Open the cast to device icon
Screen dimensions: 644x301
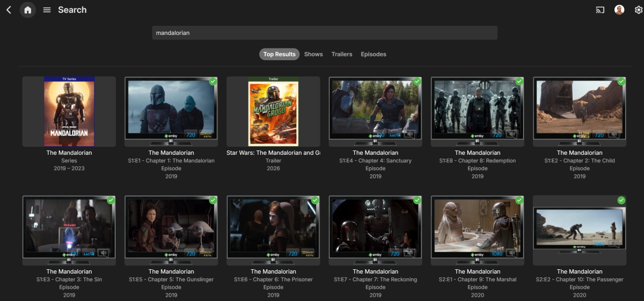coord(600,10)
